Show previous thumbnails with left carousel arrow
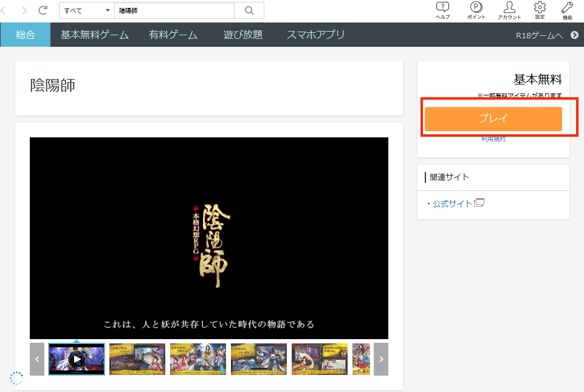The height and width of the screenshot is (392, 584). 37,359
